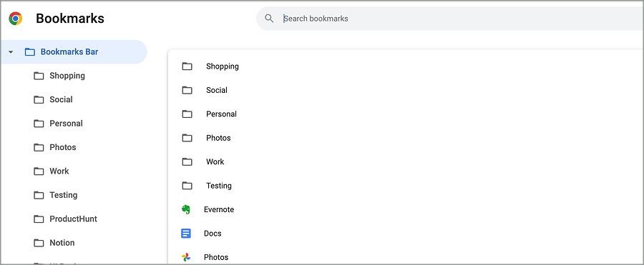
Task: Select the Google Photos bookmark
Action: point(406,255)
